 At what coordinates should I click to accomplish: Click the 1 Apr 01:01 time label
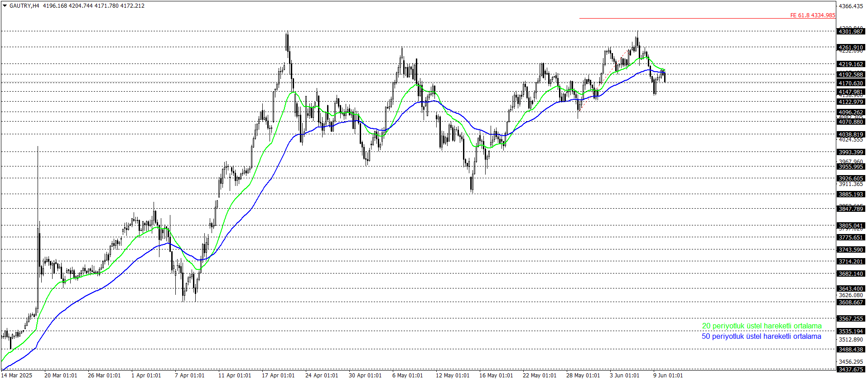coord(146,376)
